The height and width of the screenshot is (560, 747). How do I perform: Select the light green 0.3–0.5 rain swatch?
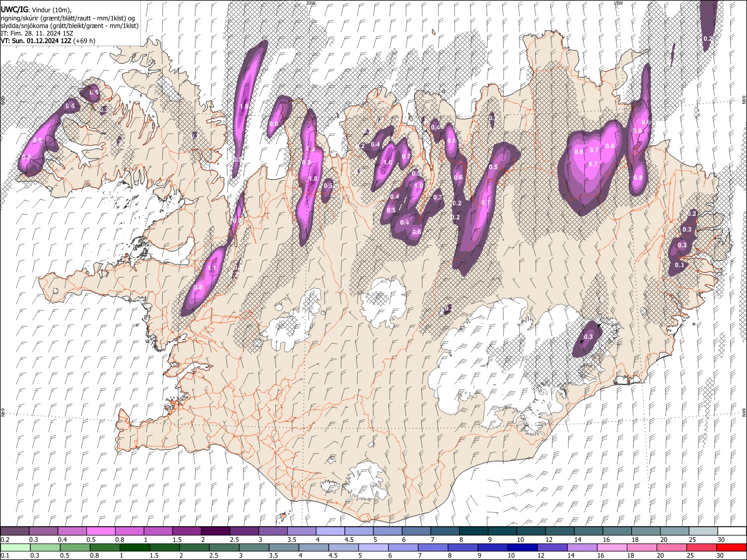click(46, 547)
